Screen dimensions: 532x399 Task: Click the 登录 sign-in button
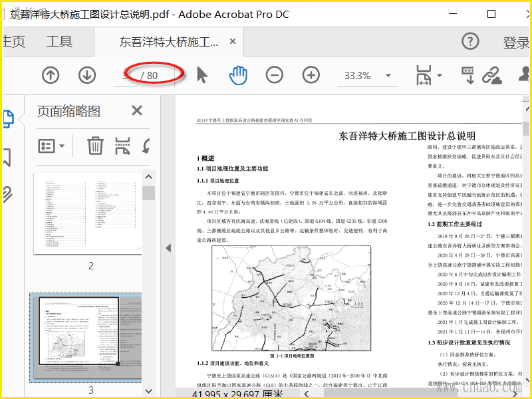[516, 43]
